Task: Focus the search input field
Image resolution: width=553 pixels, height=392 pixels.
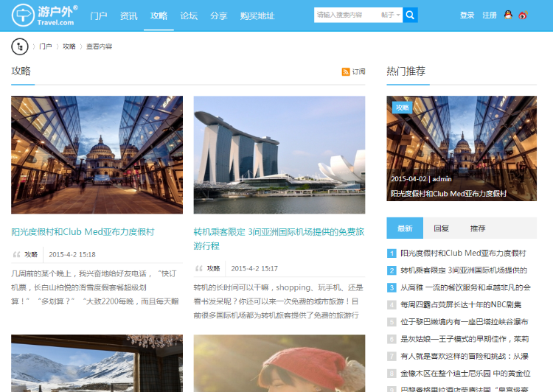Action: (347, 15)
